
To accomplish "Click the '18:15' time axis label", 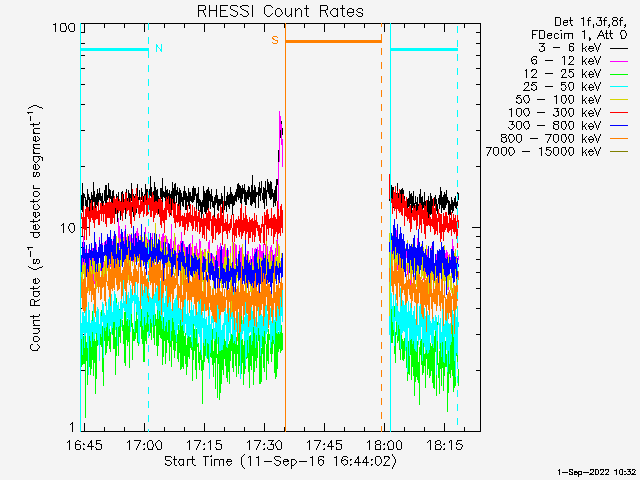I will (444, 446).
